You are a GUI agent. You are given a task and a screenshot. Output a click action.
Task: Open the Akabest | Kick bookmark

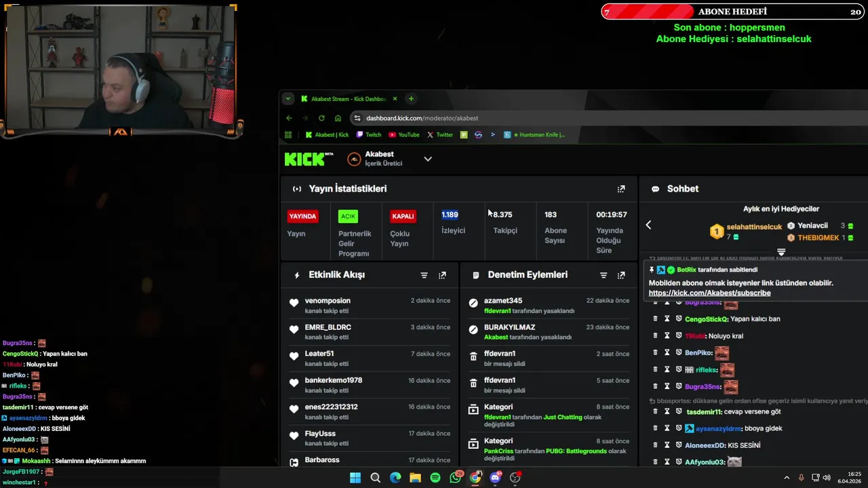[x=327, y=135]
